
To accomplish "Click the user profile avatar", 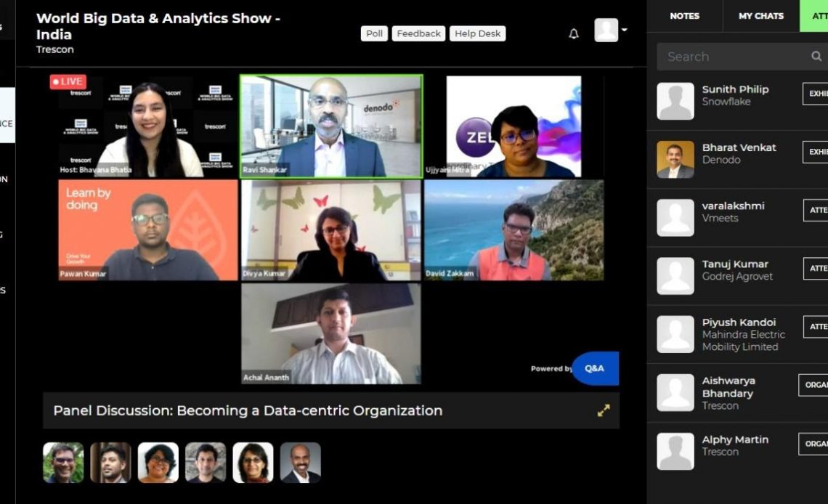I will click(x=606, y=30).
